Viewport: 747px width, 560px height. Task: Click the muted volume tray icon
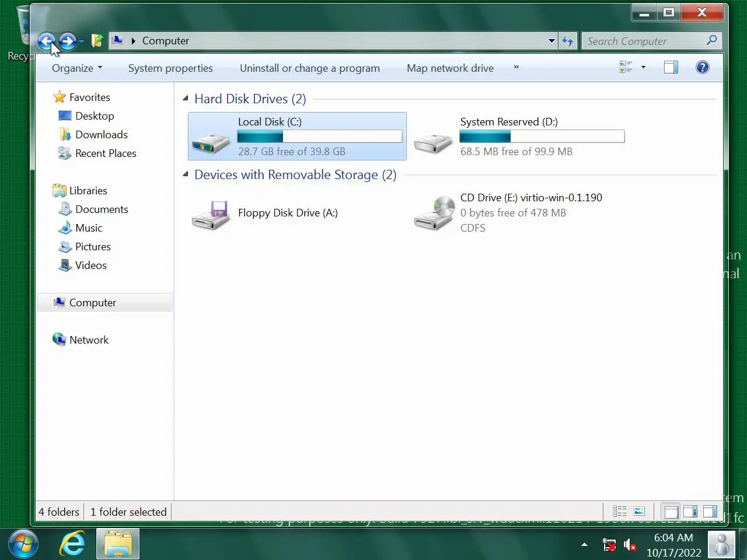tap(630, 545)
